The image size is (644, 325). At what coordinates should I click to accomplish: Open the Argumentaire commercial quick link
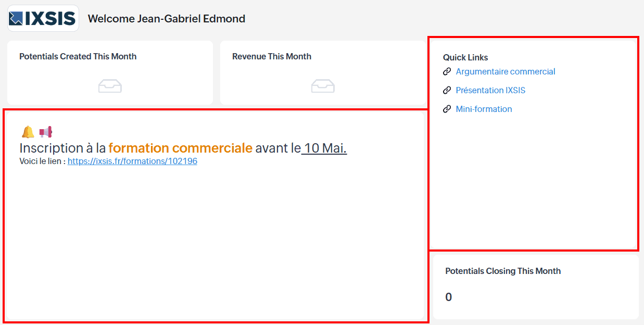point(505,72)
